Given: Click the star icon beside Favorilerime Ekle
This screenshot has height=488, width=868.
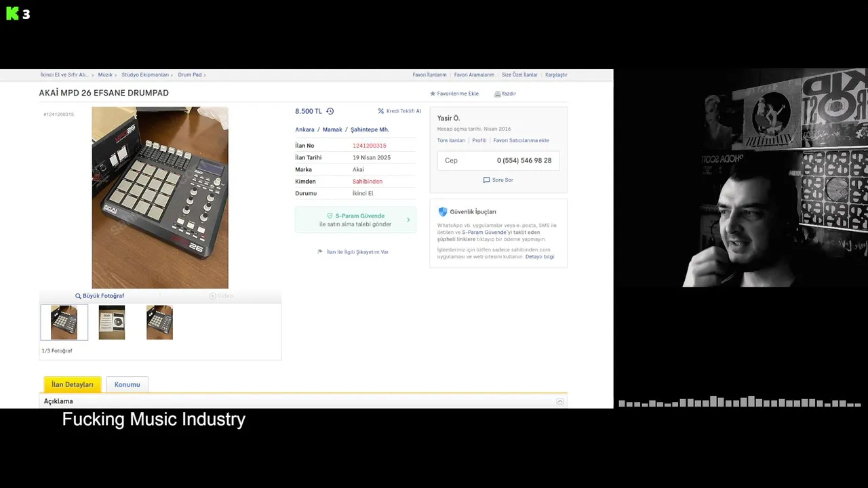Looking at the screenshot, I should [x=433, y=94].
